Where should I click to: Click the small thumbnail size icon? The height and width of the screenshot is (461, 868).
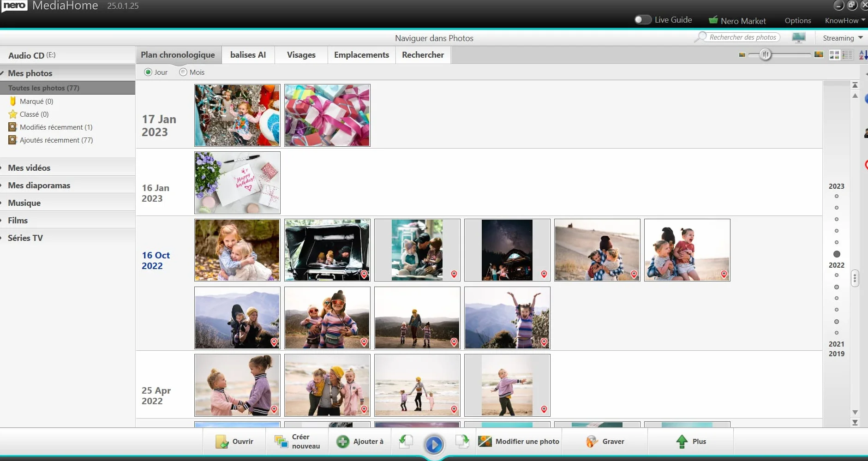(742, 55)
